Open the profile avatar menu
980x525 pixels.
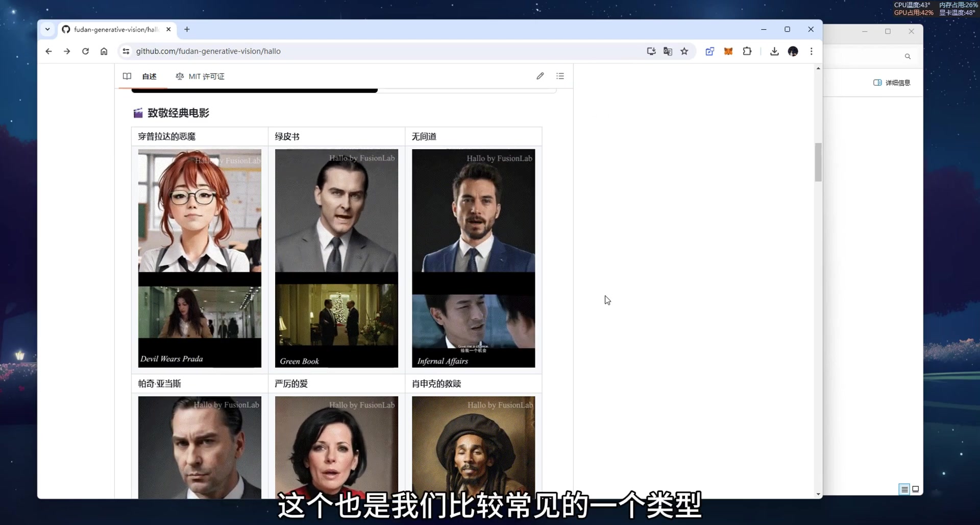pos(793,51)
